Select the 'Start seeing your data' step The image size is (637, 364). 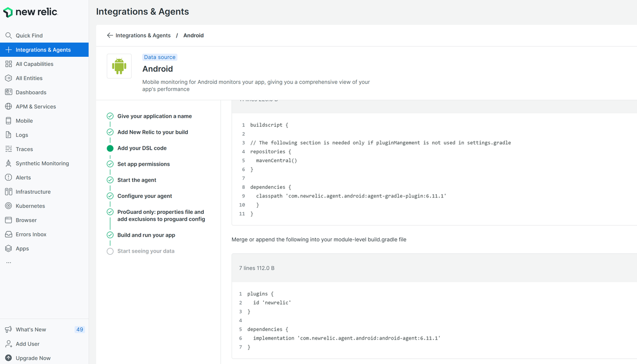145,251
